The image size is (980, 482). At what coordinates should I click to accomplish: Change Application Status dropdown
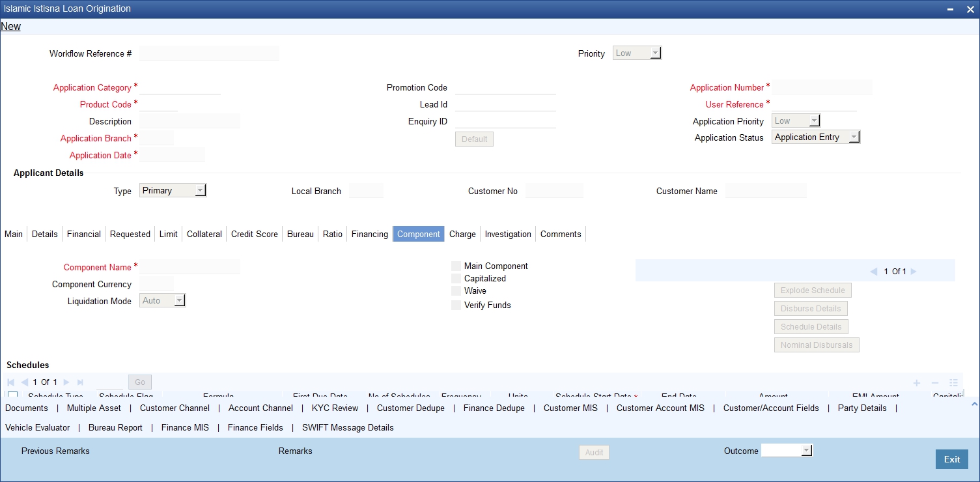(x=816, y=137)
